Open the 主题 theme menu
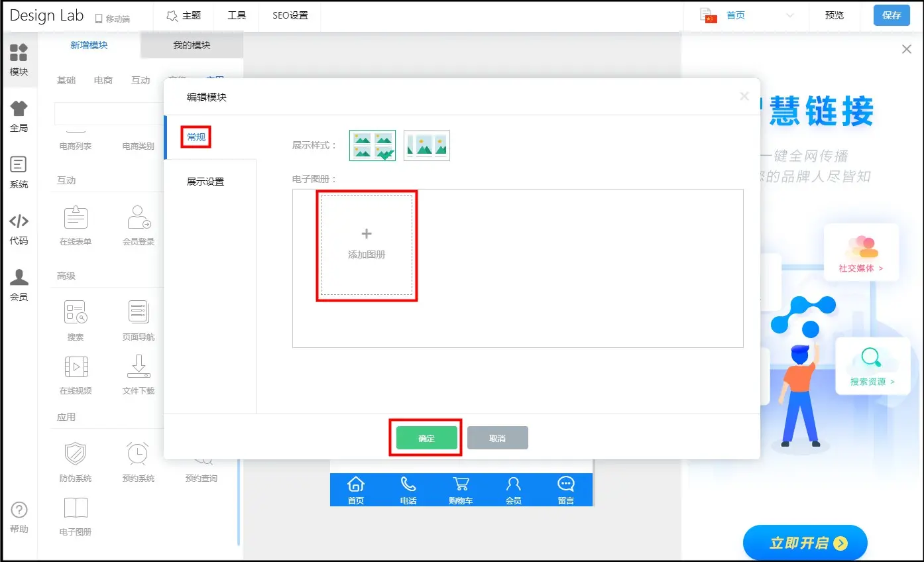Screen dimensions: 924x562 point(183,15)
